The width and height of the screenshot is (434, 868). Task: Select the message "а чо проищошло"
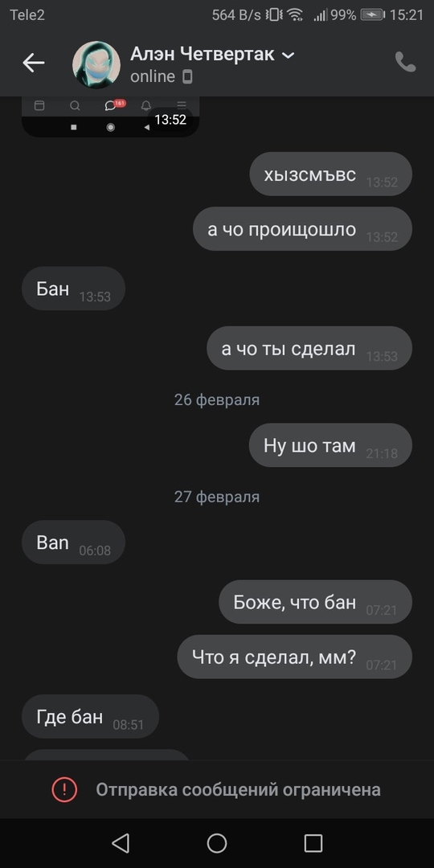(302, 228)
